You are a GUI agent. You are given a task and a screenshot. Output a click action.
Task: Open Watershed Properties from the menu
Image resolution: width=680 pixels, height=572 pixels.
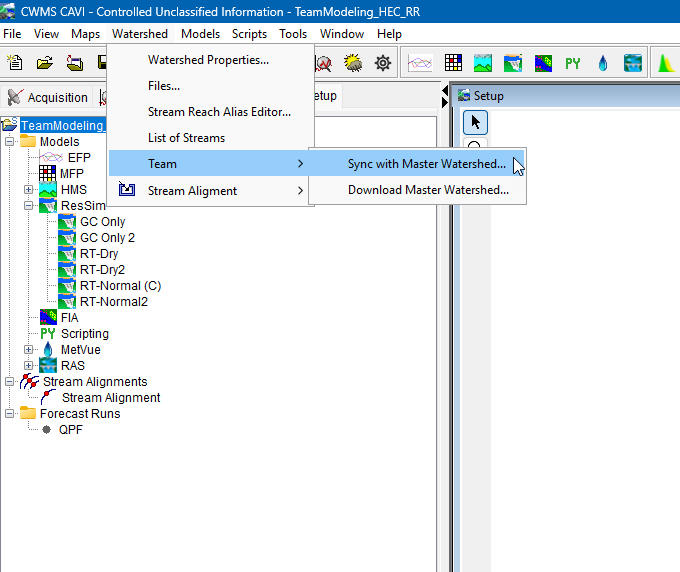point(208,60)
